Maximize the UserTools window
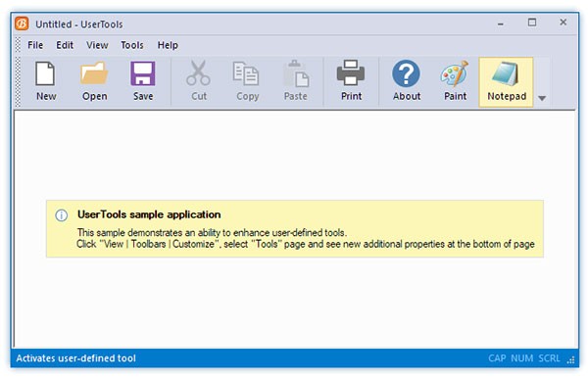This screenshot has height=378, width=588. (532, 23)
